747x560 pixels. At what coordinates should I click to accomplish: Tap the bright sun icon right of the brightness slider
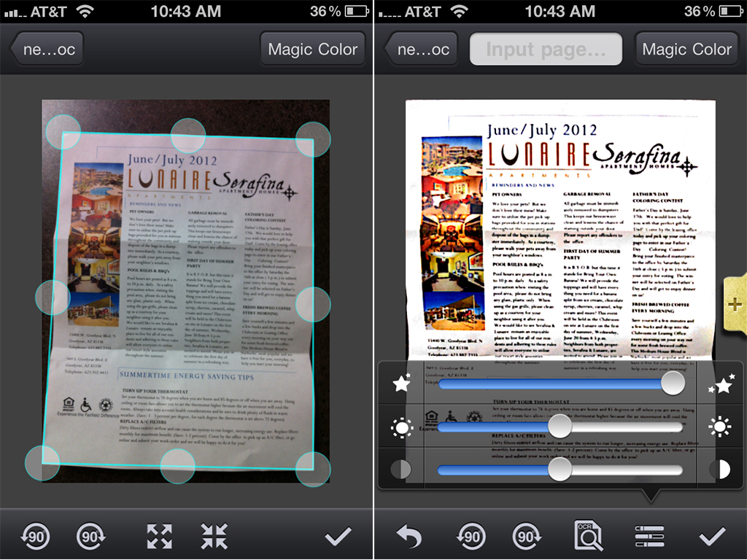(x=721, y=427)
